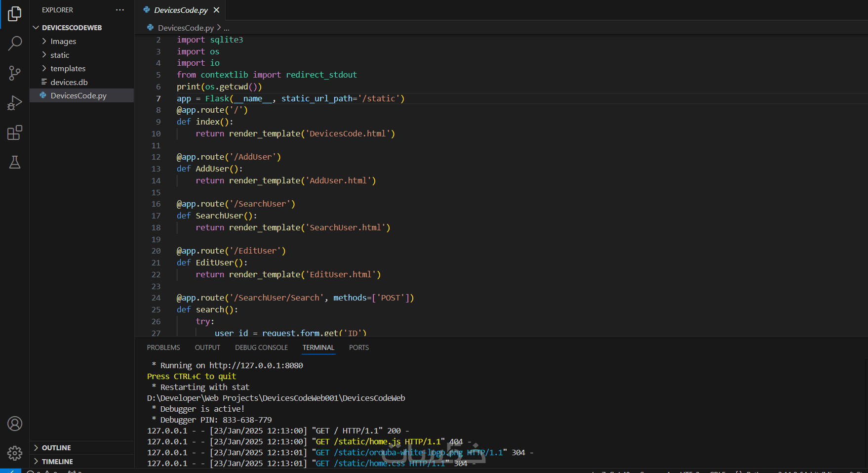868x473 pixels.
Task: Open the Search view icon
Action: pos(15,43)
